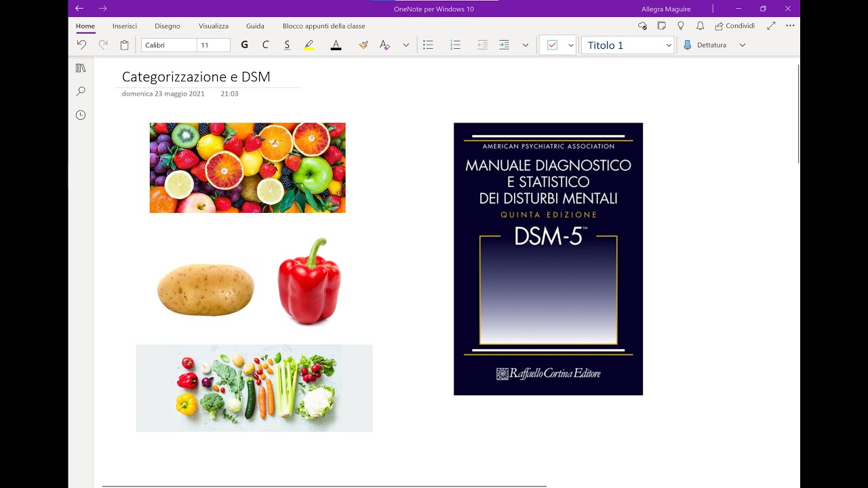Screen dimensions: 868x488
Task: Open the Inserisci tab
Action: (x=125, y=26)
